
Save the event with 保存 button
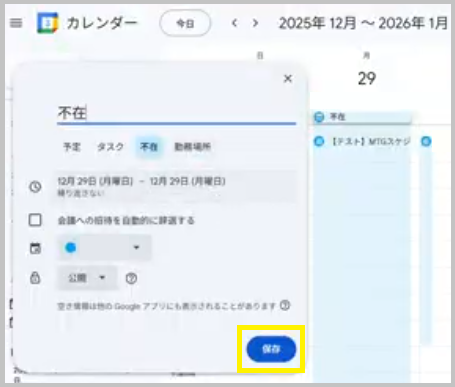[x=271, y=349]
